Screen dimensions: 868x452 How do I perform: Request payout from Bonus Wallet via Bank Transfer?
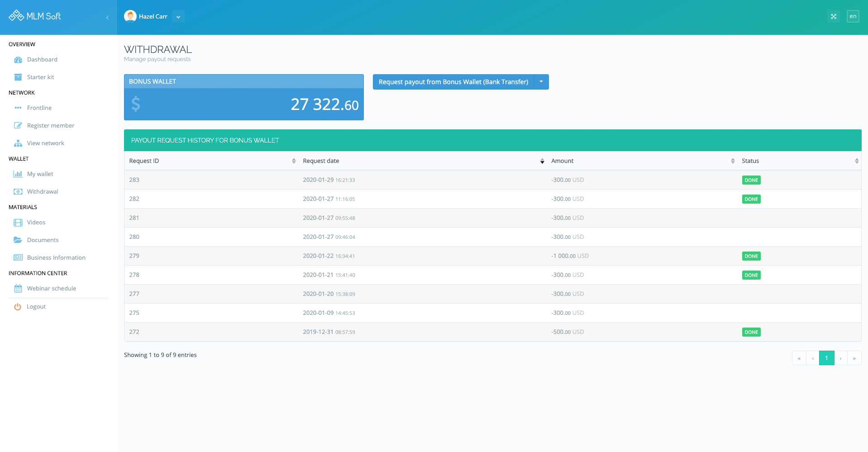pos(453,82)
